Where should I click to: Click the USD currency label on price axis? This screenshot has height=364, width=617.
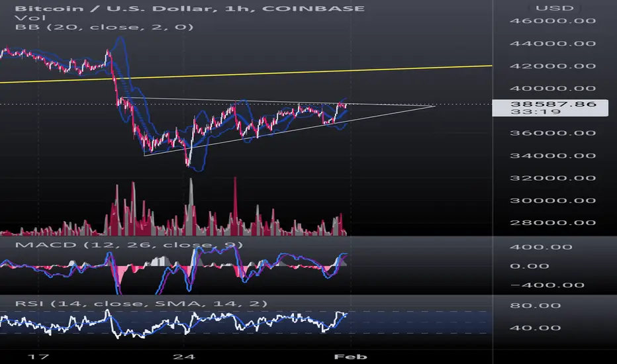pos(554,8)
